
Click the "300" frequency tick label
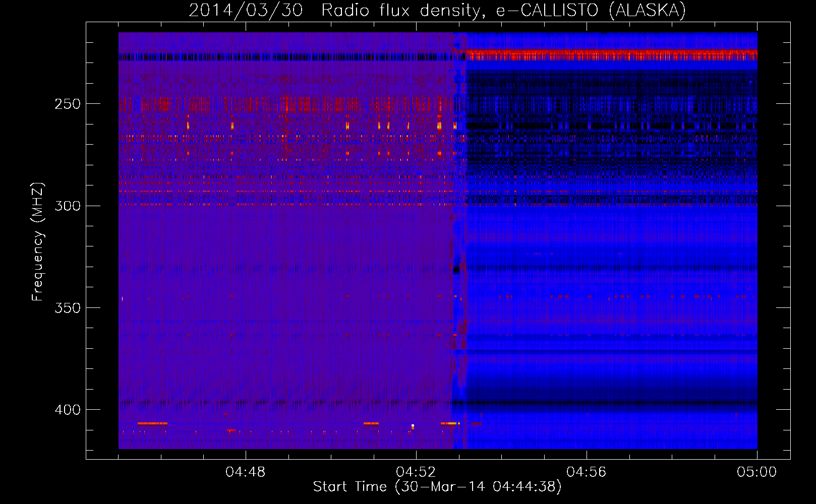tap(68, 206)
